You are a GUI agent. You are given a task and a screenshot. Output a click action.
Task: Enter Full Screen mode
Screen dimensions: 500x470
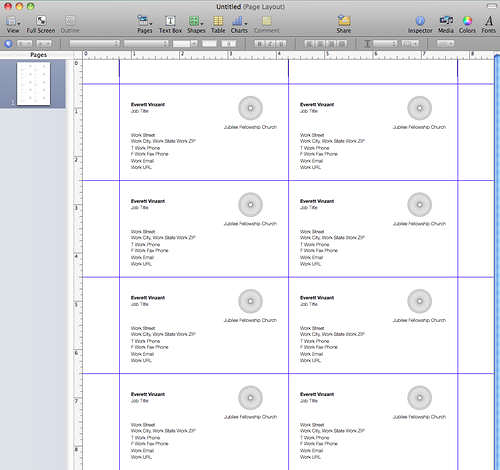point(41,24)
